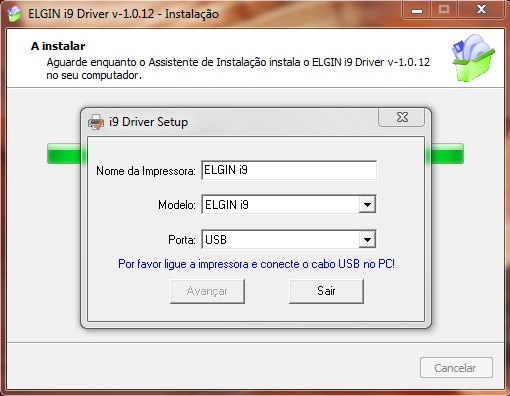Viewport: 510px width, 396px height.
Task: Select the Porta combo box showing USB
Action: click(x=289, y=239)
